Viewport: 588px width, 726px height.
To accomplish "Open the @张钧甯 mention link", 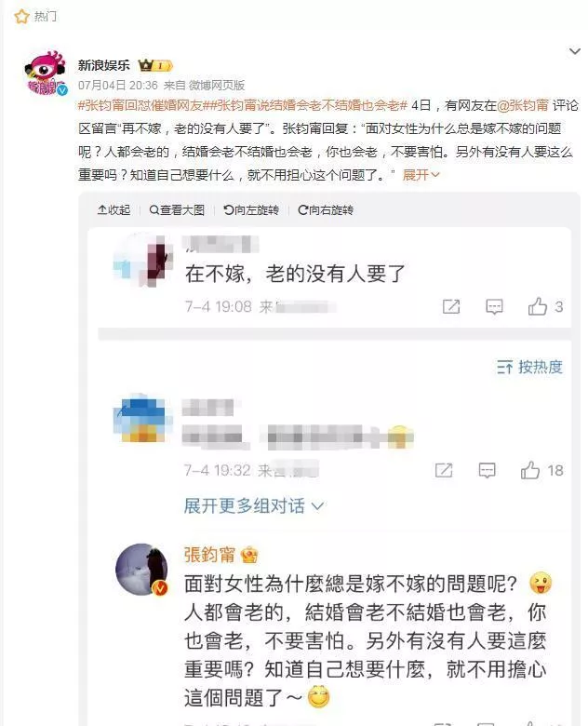I will (x=523, y=105).
